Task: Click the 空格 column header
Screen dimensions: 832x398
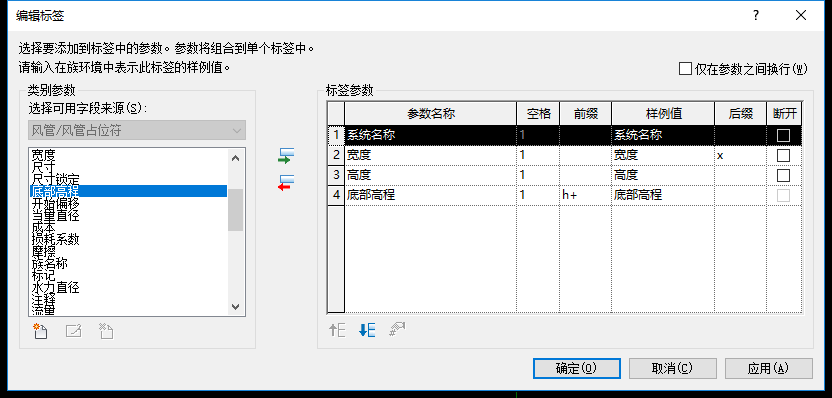Action: tap(538, 114)
